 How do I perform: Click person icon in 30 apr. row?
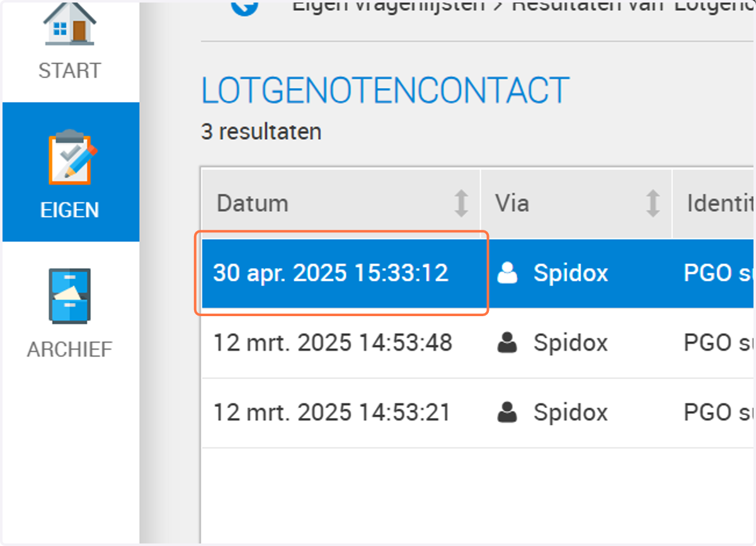[507, 273]
